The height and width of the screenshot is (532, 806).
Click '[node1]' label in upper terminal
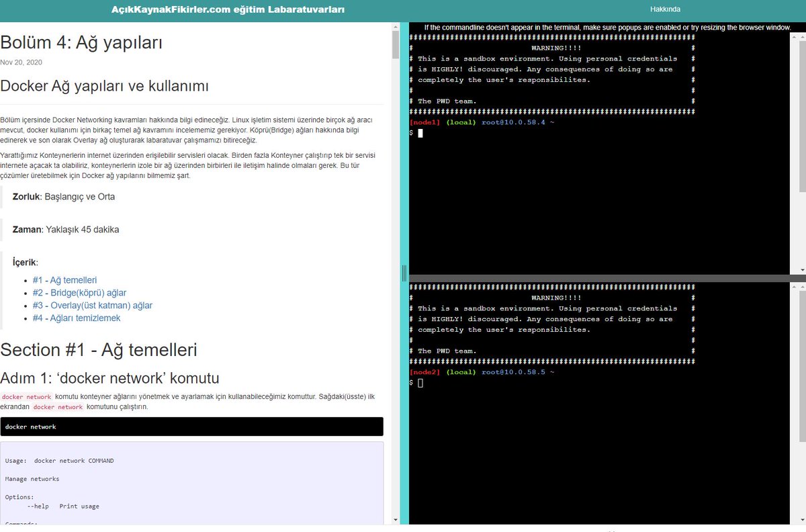(x=424, y=122)
